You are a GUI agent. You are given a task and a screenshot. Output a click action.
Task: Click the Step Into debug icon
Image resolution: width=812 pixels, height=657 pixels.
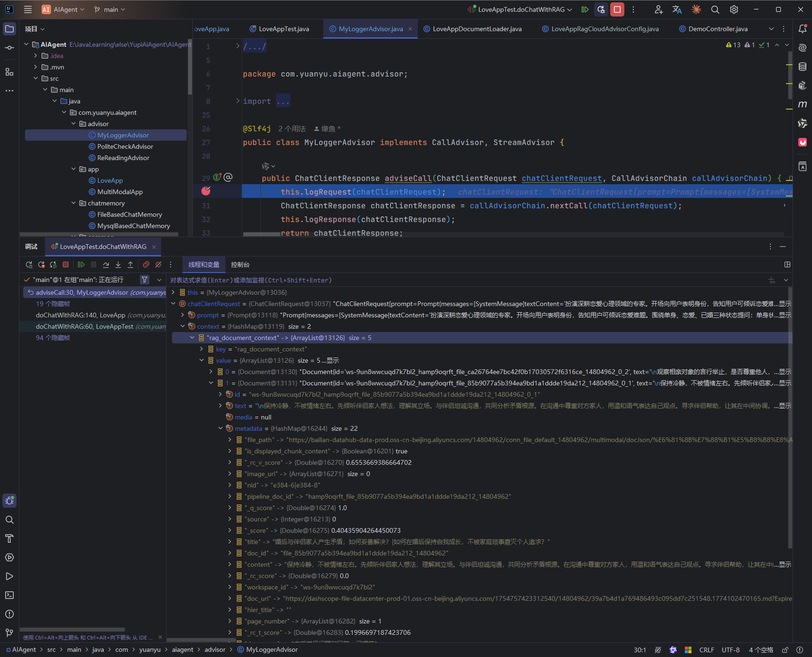118,265
